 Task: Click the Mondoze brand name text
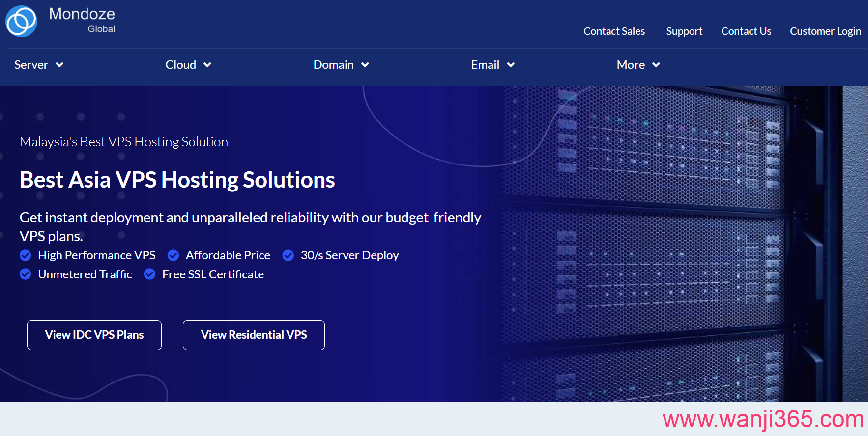pyautogui.click(x=82, y=14)
